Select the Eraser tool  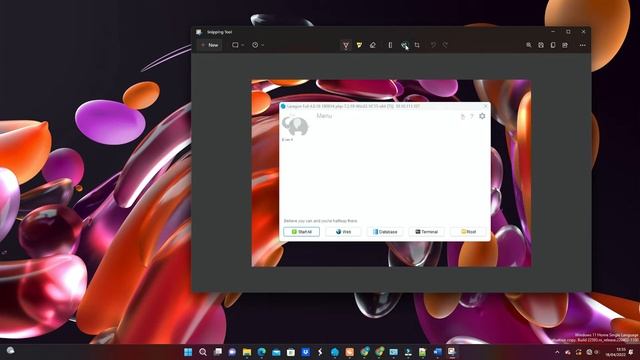tap(373, 45)
